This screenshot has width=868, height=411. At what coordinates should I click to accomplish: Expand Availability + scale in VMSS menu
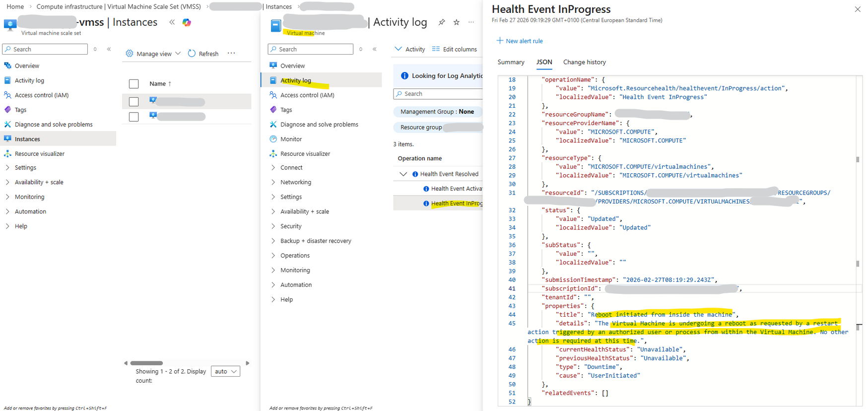[39, 182]
